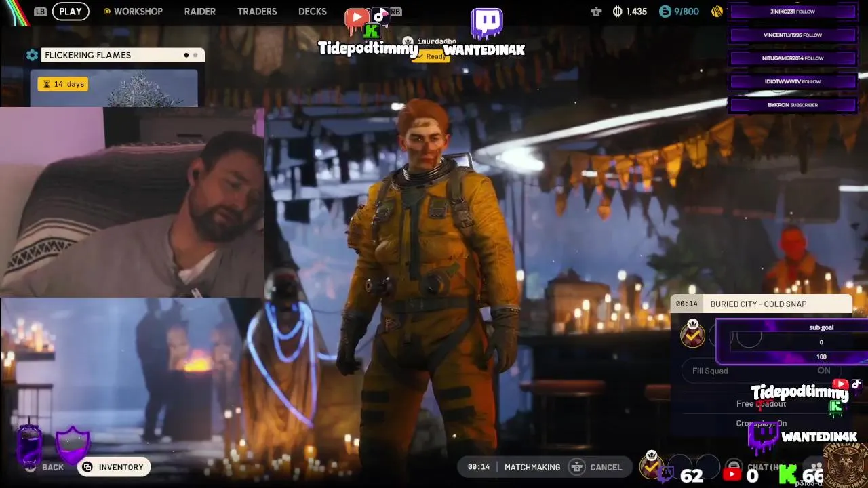Click the 9/800 Cred counter
This screenshot has width=868, height=488.
click(x=686, y=12)
